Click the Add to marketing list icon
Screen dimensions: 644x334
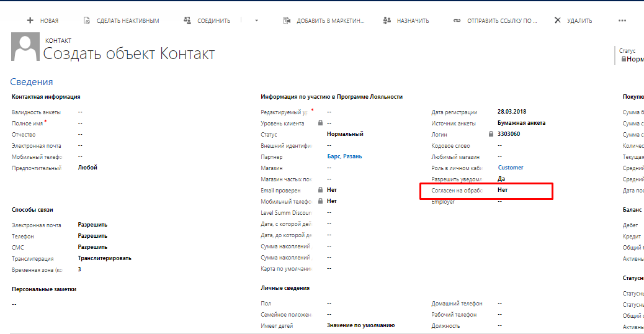[287, 20]
